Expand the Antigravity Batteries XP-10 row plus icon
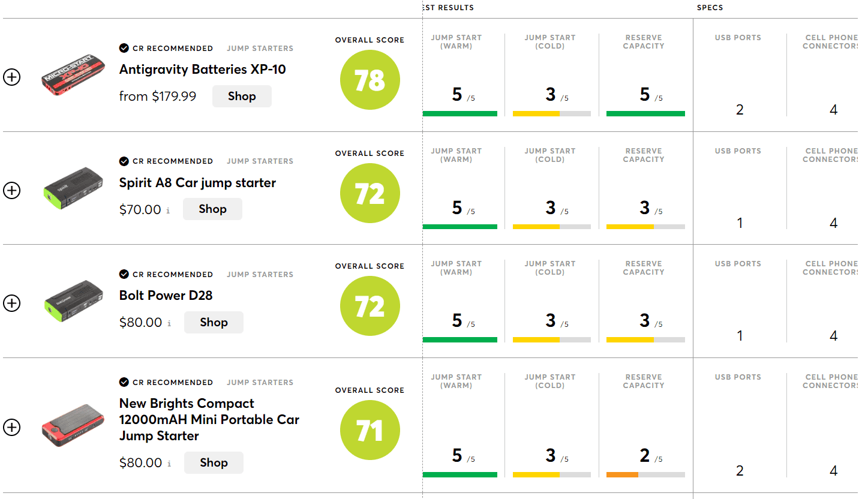This screenshot has width=868, height=499. pos(12,77)
